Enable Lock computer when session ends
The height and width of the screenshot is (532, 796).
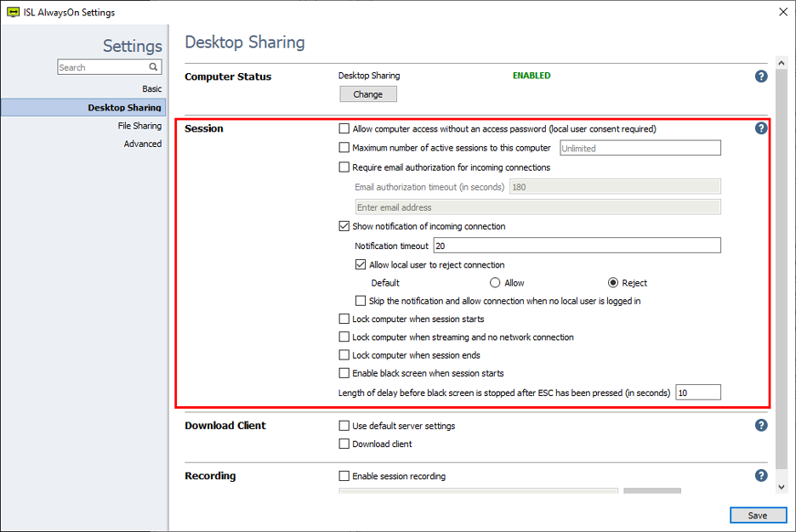344,354
